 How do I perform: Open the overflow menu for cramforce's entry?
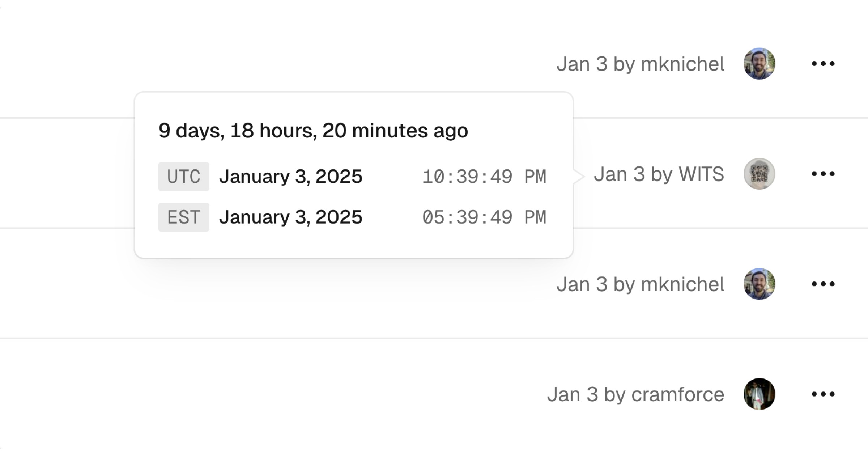point(824,394)
